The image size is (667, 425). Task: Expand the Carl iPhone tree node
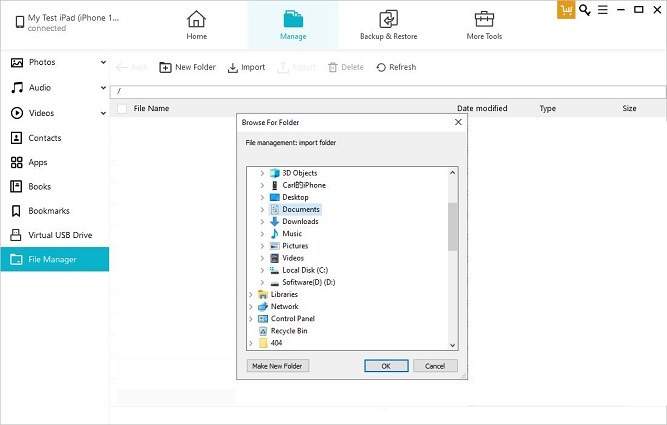click(x=262, y=185)
